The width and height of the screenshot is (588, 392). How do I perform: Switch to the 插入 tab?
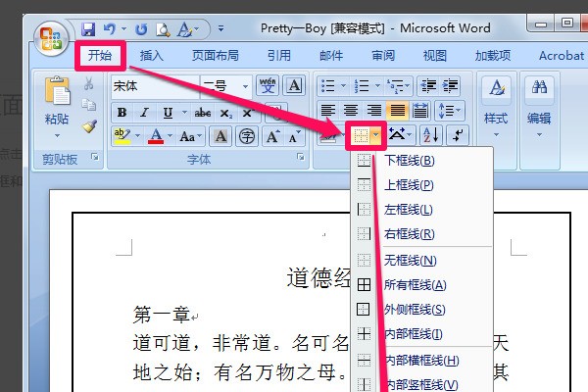152,56
